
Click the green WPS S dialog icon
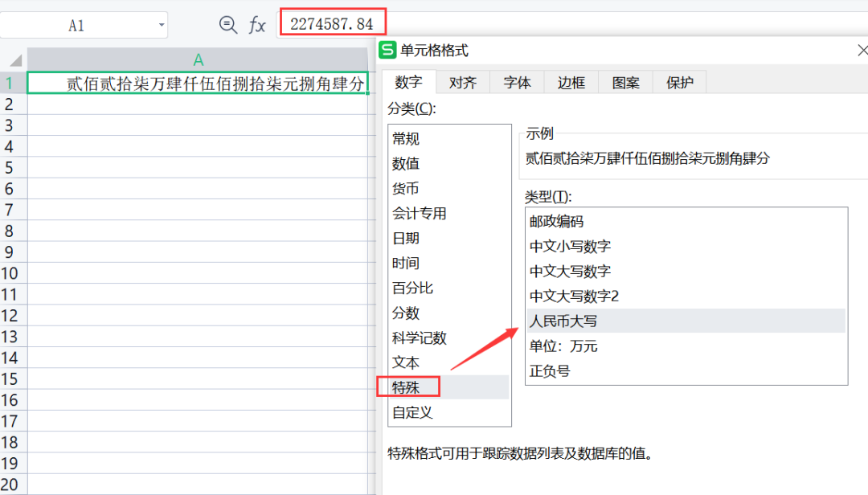[x=387, y=50]
